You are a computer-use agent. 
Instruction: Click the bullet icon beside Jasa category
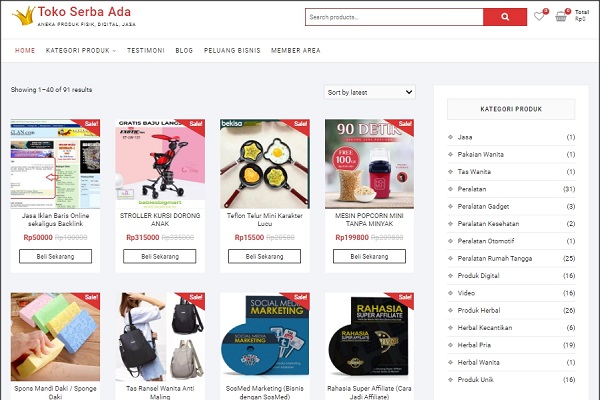tap(450, 137)
